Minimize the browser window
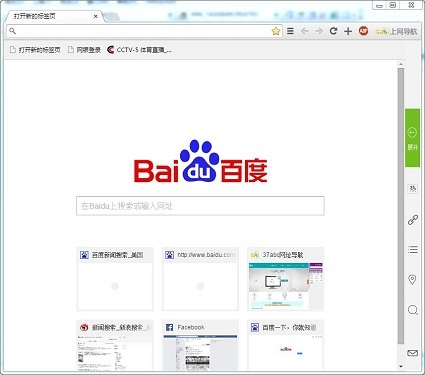 (379, 5)
